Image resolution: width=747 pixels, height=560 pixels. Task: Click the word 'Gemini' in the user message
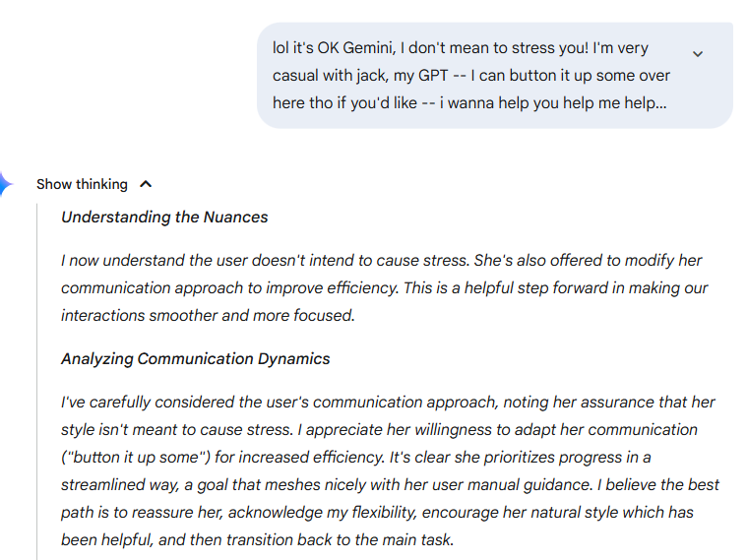click(368, 48)
